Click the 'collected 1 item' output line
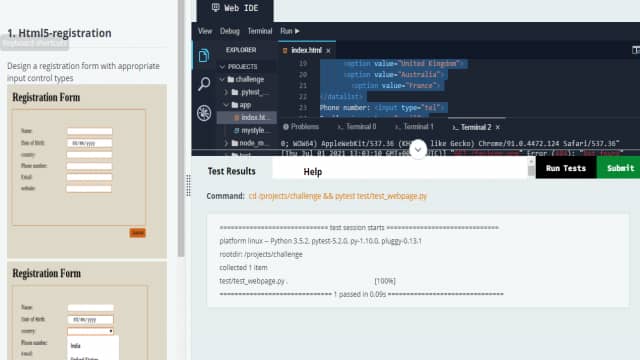 click(243, 268)
